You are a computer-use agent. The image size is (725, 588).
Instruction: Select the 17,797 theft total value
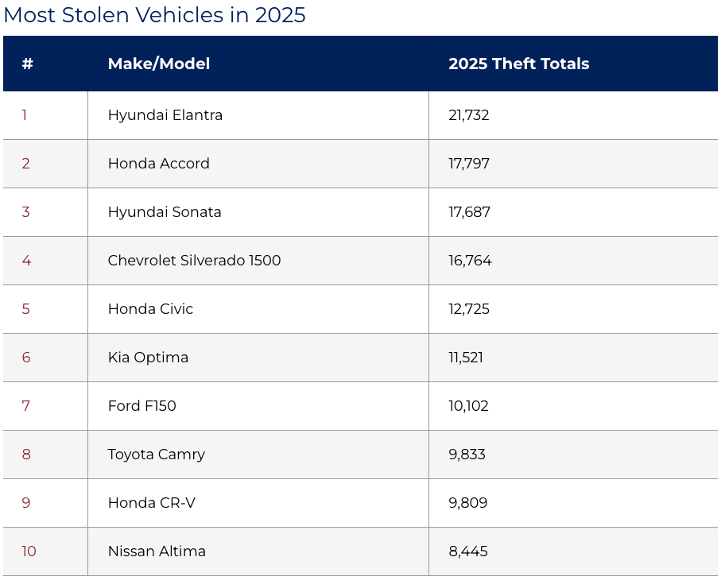point(469,164)
